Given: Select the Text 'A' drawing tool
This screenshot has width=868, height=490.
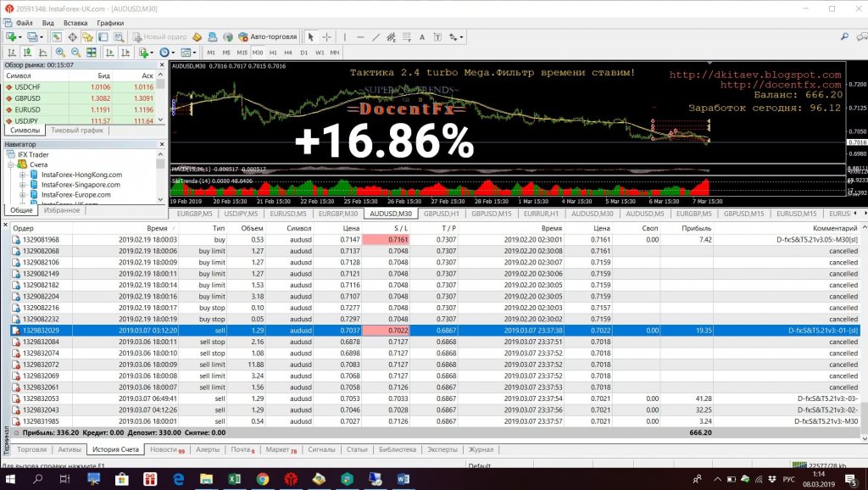Looking at the screenshot, I should click(422, 37).
